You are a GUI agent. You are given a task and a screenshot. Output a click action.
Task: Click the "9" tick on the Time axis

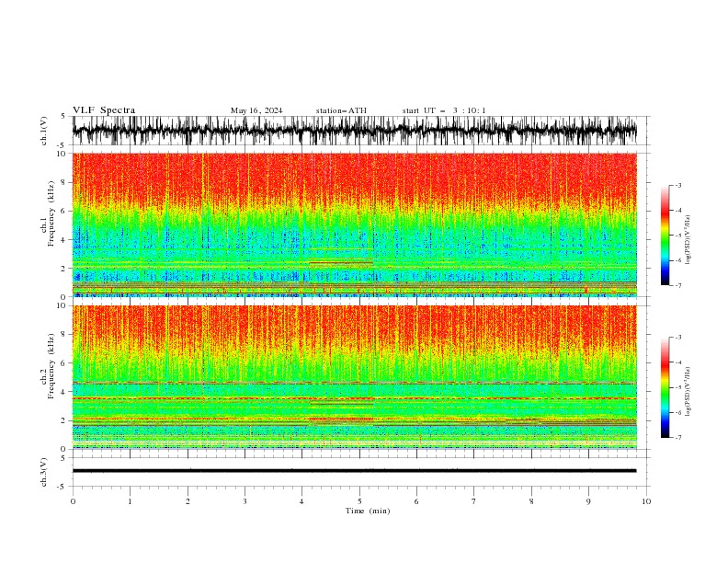pyautogui.click(x=588, y=501)
